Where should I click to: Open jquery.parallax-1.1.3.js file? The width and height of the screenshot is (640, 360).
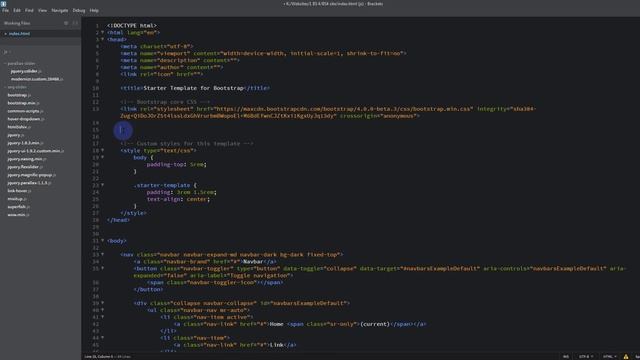tap(29, 183)
